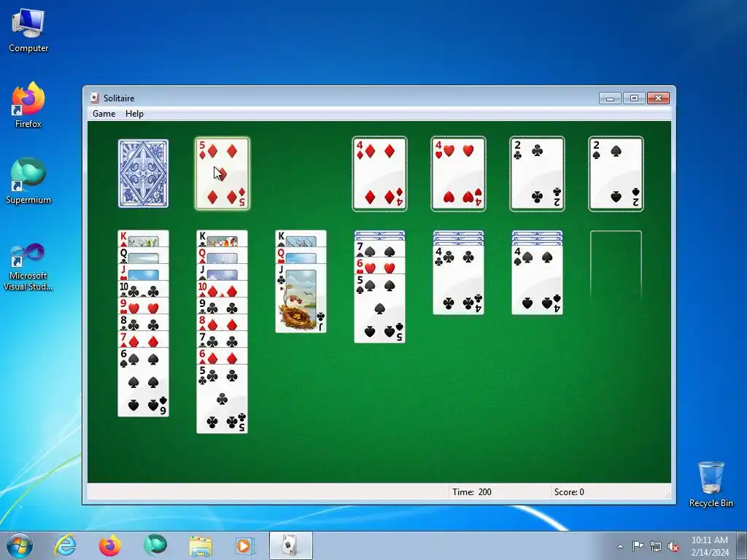Click the empty seventh tableau column

616,265
